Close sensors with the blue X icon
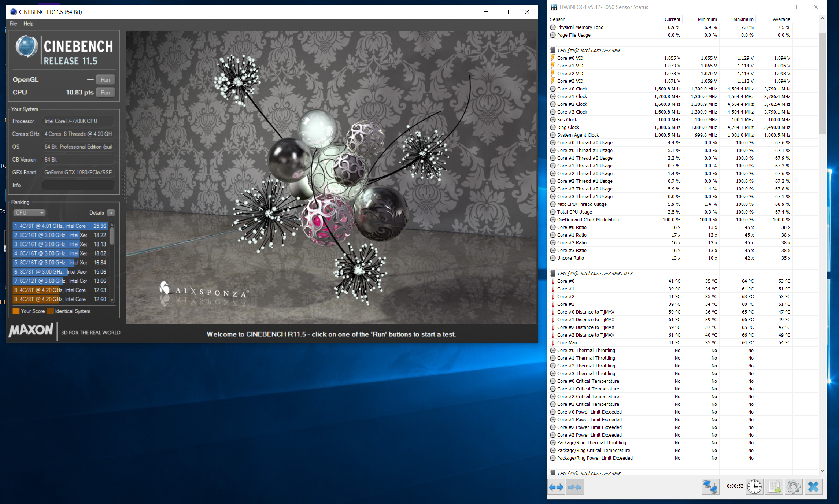839x504 pixels. tap(813, 487)
